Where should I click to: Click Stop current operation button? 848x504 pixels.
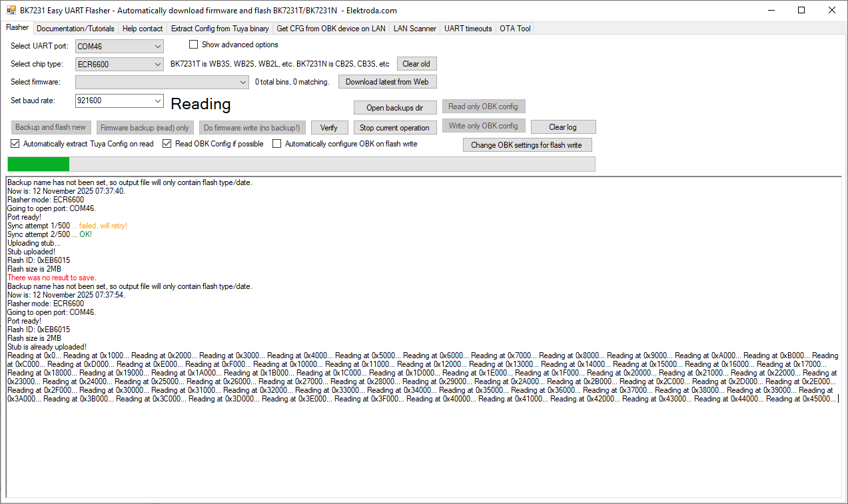(x=395, y=128)
